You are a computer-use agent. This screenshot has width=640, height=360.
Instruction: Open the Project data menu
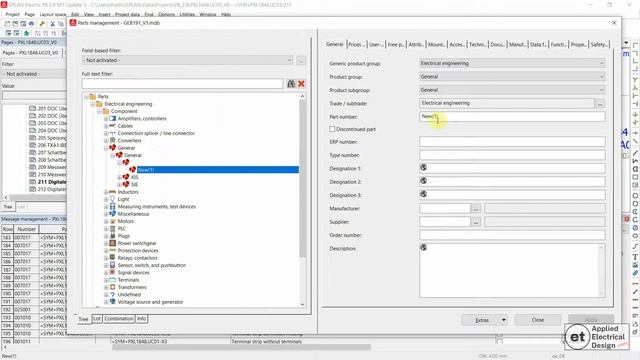[127, 14]
